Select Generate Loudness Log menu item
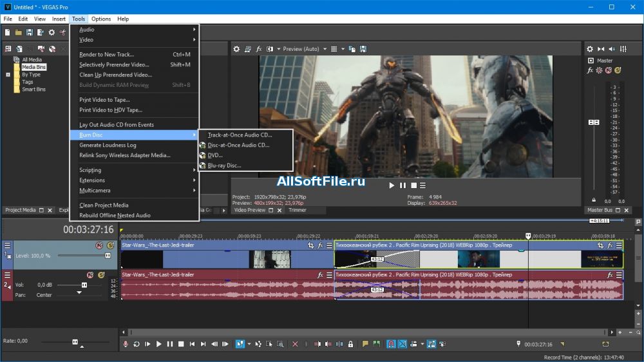The image size is (644, 362). point(135,145)
